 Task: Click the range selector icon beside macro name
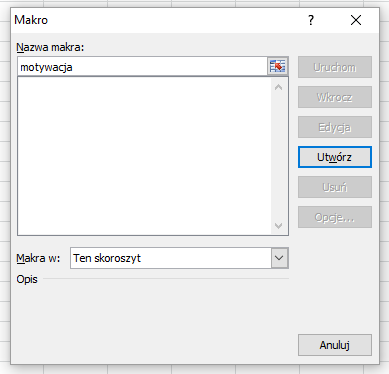click(x=277, y=66)
